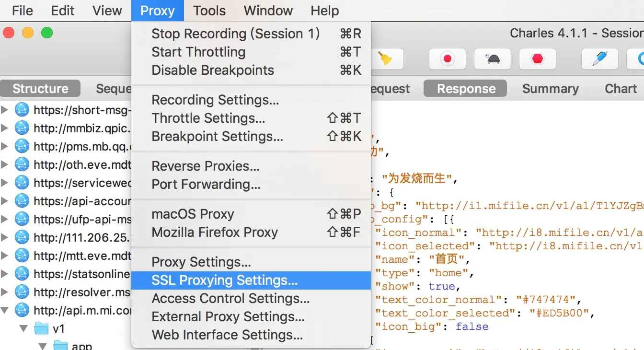Open External Proxy Settings menu item

tap(251, 316)
